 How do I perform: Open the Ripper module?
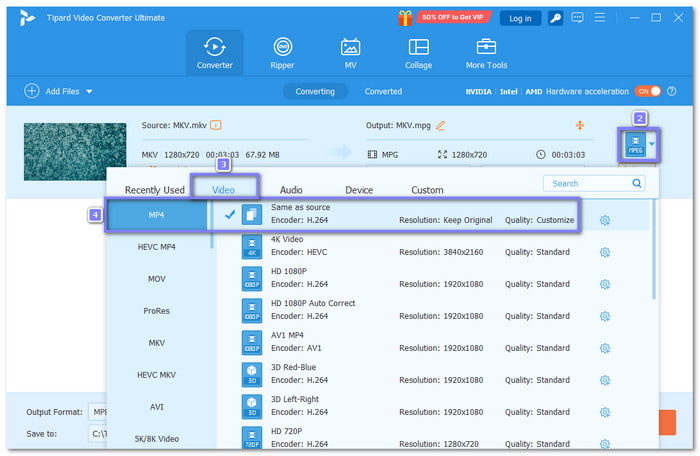click(x=282, y=53)
